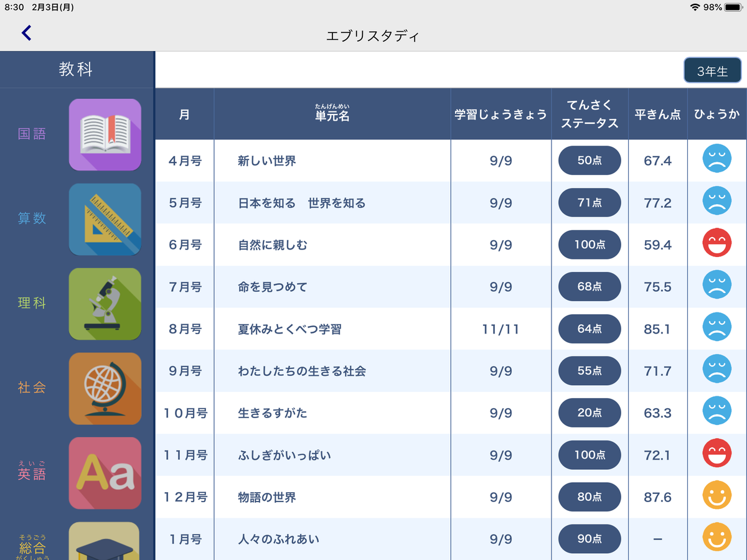The width and height of the screenshot is (747, 560).
Task: Select the 総合 subject label
Action: (32, 546)
